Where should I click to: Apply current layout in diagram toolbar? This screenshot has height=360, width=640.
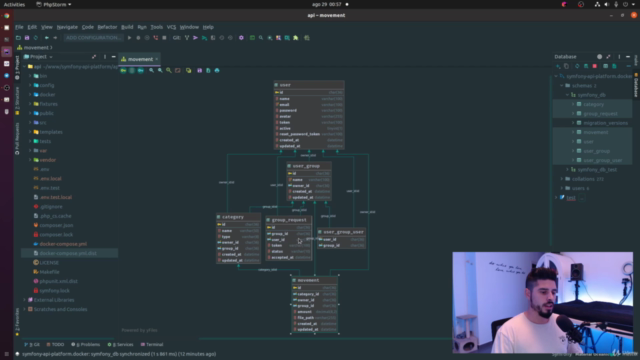click(x=188, y=70)
